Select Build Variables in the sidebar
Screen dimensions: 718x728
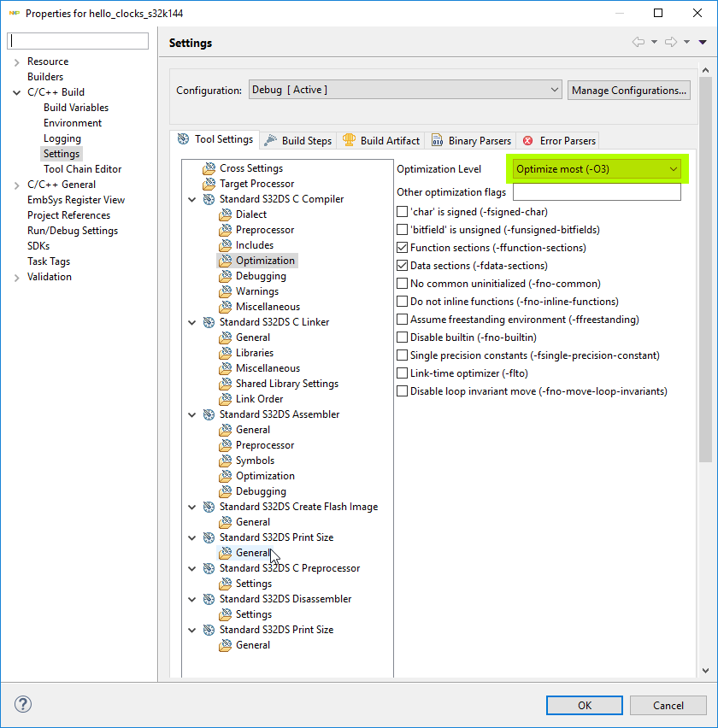[x=76, y=108]
